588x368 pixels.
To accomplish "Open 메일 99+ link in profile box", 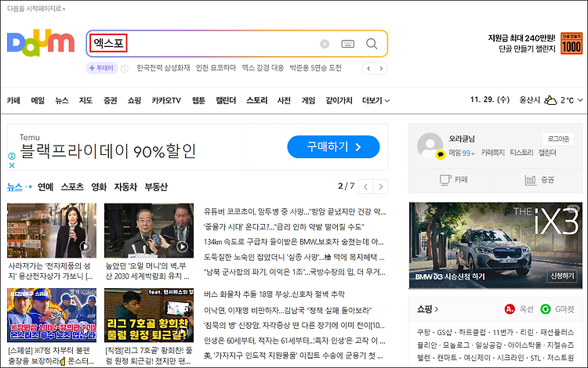I will [x=462, y=153].
